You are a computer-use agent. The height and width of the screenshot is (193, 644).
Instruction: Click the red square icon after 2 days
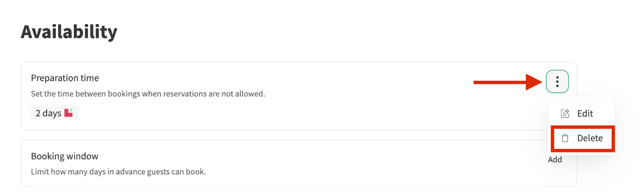[68, 113]
